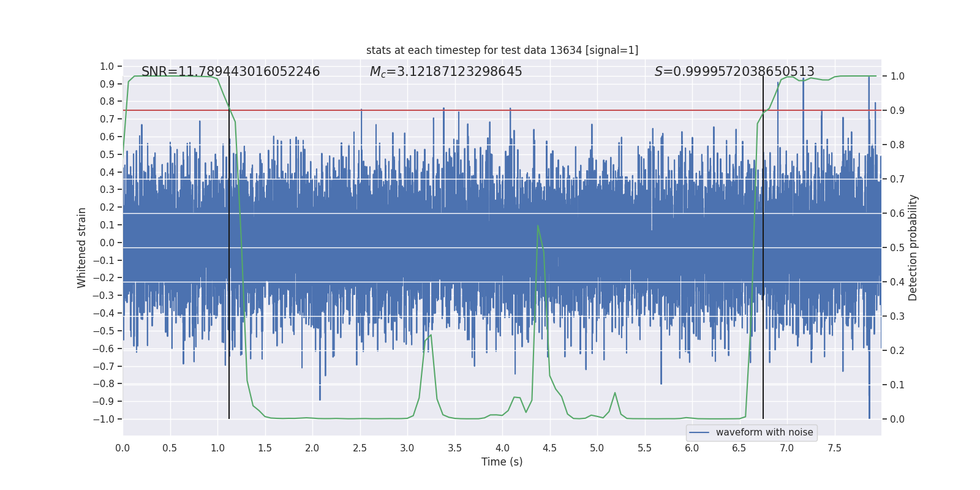The width and height of the screenshot is (980, 490).
Task: Click the right axis tick label 0.9
Action: (897, 110)
